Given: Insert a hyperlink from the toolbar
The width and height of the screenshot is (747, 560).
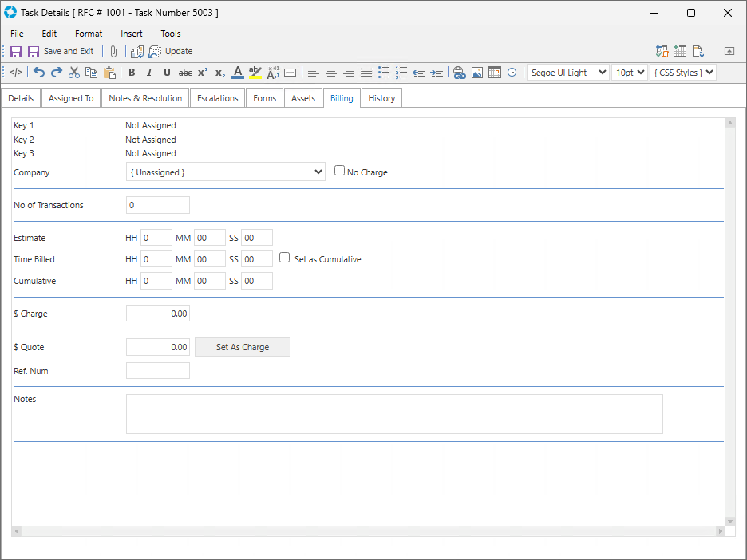Looking at the screenshot, I should coord(459,73).
